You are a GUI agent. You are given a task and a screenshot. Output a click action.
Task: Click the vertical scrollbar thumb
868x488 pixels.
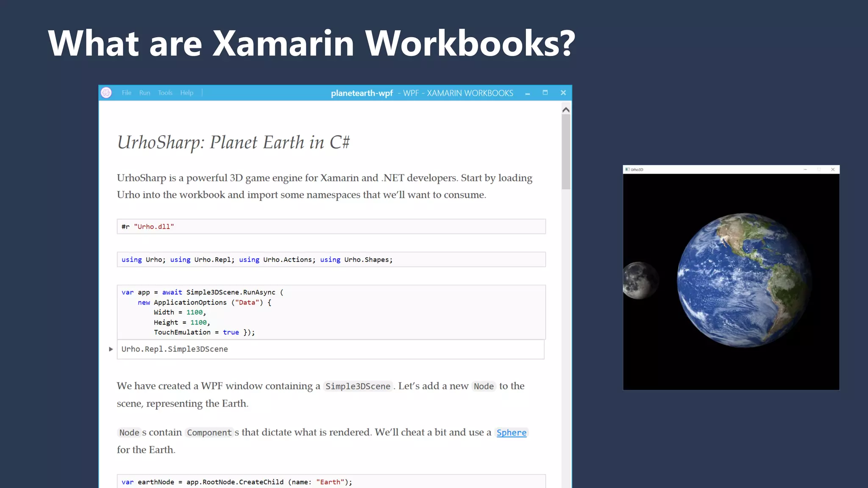tap(566, 152)
